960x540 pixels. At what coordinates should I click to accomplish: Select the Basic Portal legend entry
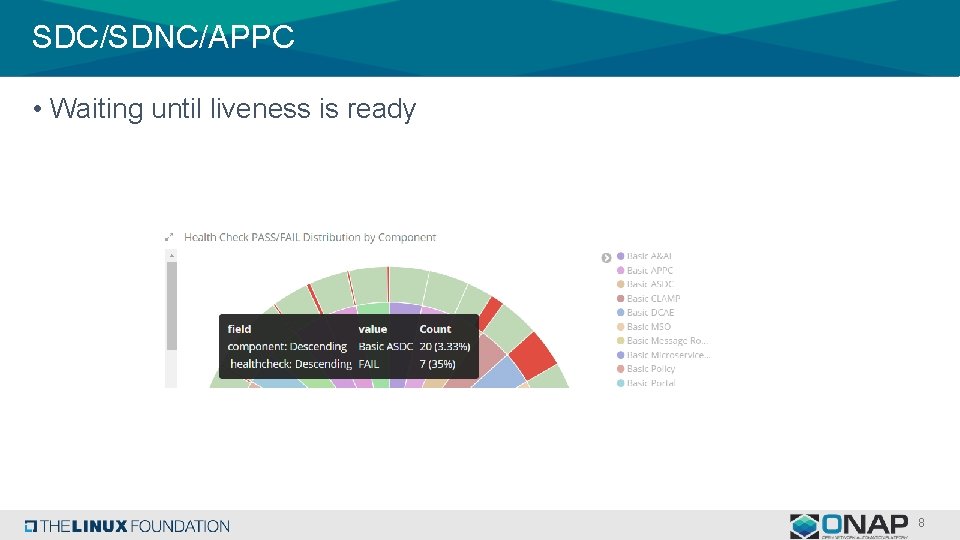tap(646, 383)
